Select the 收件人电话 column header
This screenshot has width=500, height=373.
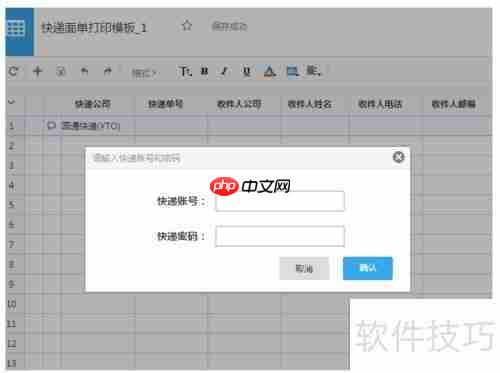point(380,104)
